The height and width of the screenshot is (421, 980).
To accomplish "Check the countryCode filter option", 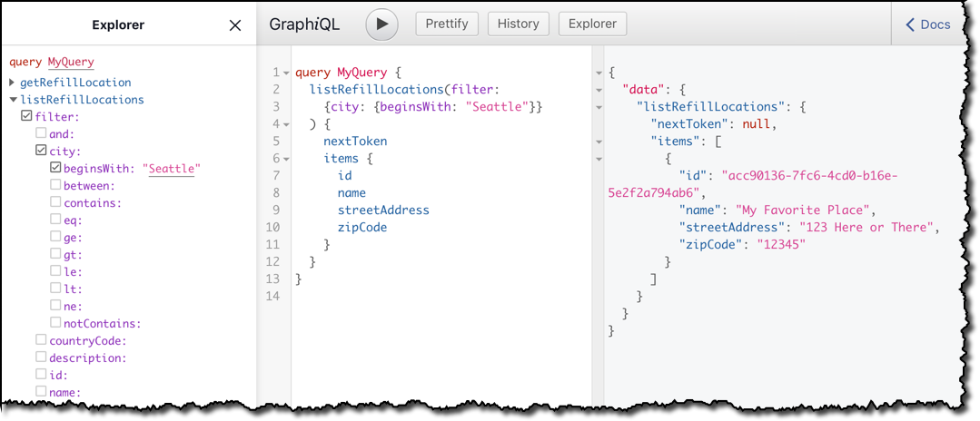I will (x=41, y=340).
